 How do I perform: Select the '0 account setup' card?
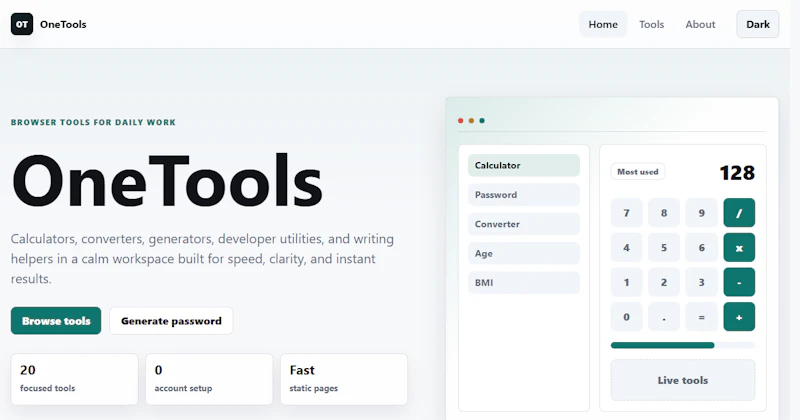(209, 379)
